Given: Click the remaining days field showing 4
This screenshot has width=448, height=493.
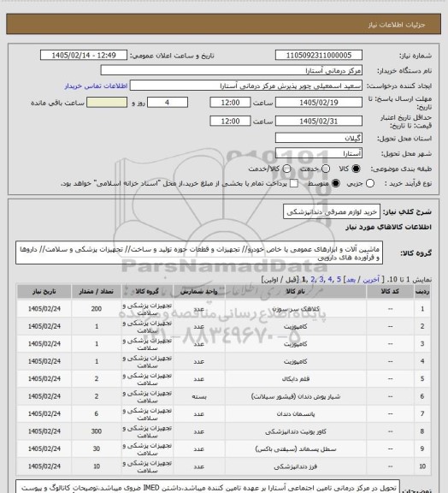Looking at the screenshot, I should coord(168,103).
